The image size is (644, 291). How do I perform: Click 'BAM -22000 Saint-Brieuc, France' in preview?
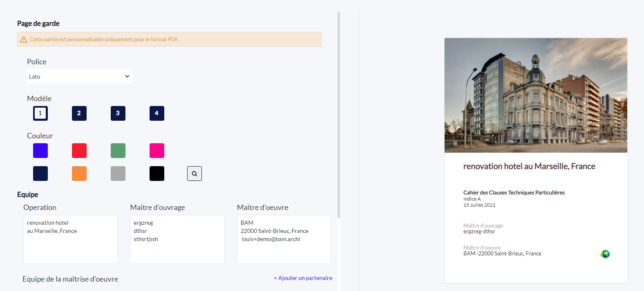pyautogui.click(x=502, y=254)
